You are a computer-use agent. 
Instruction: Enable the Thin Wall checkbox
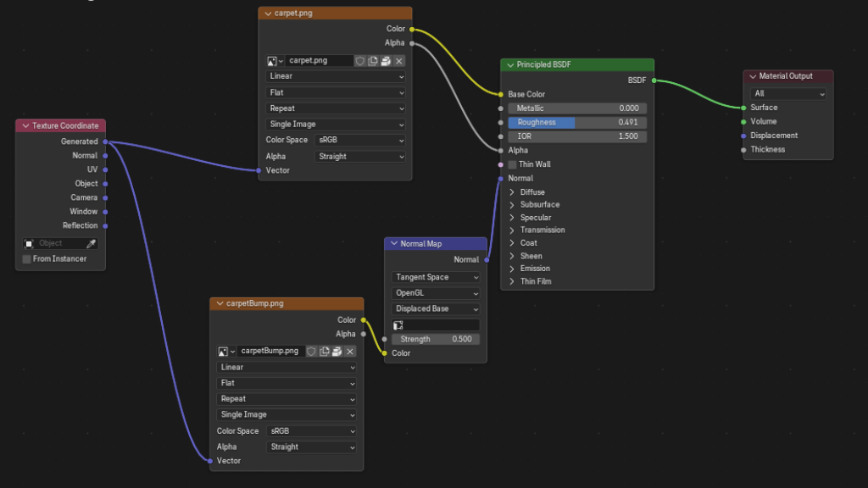coord(512,164)
